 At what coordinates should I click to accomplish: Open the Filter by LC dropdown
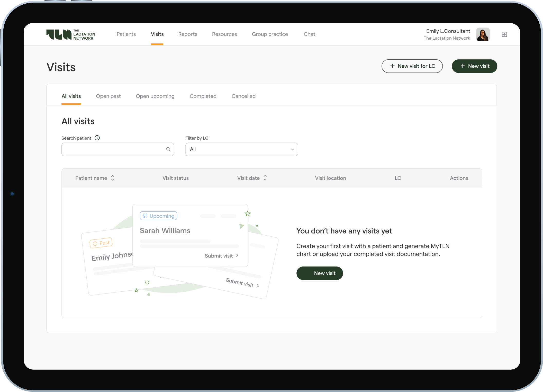(241, 149)
